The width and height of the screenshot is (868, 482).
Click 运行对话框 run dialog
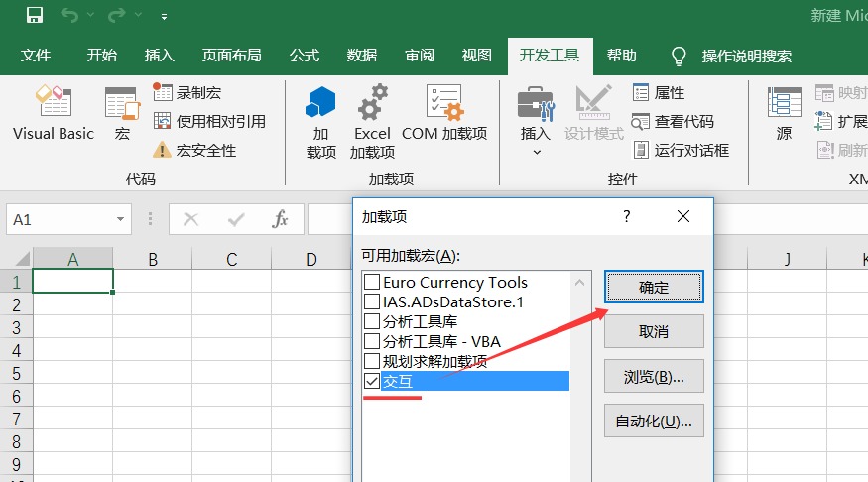[x=681, y=150]
